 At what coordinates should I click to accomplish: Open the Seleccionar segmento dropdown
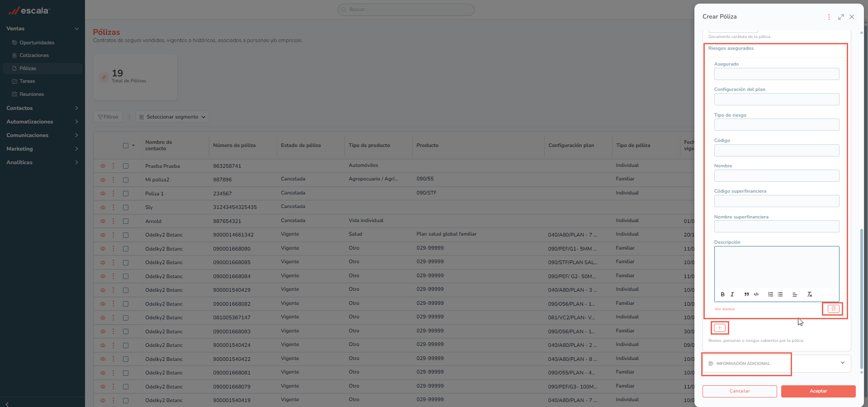click(x=172, y=117)
